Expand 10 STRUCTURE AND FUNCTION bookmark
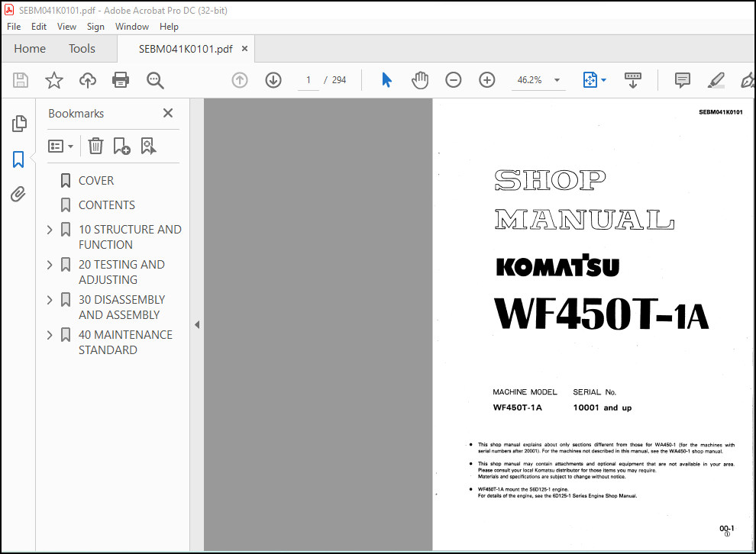The height and width of the screenshot is (554, 756). point(50,230)
